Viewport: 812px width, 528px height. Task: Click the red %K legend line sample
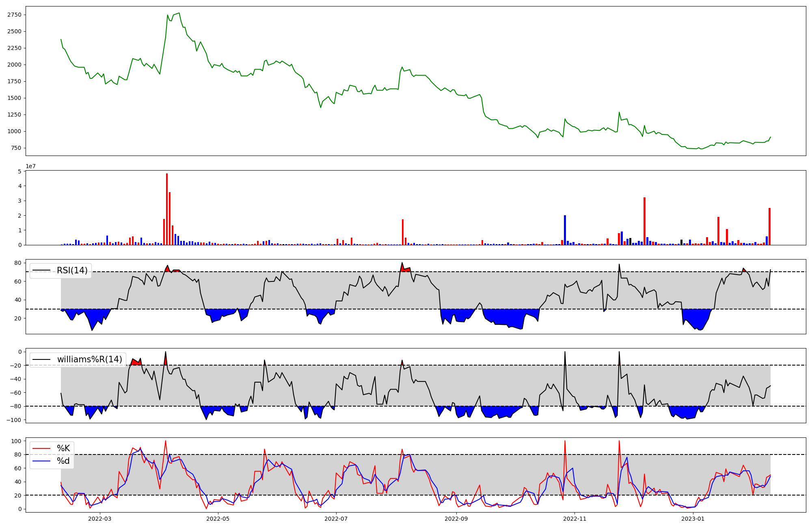[41, 448]
